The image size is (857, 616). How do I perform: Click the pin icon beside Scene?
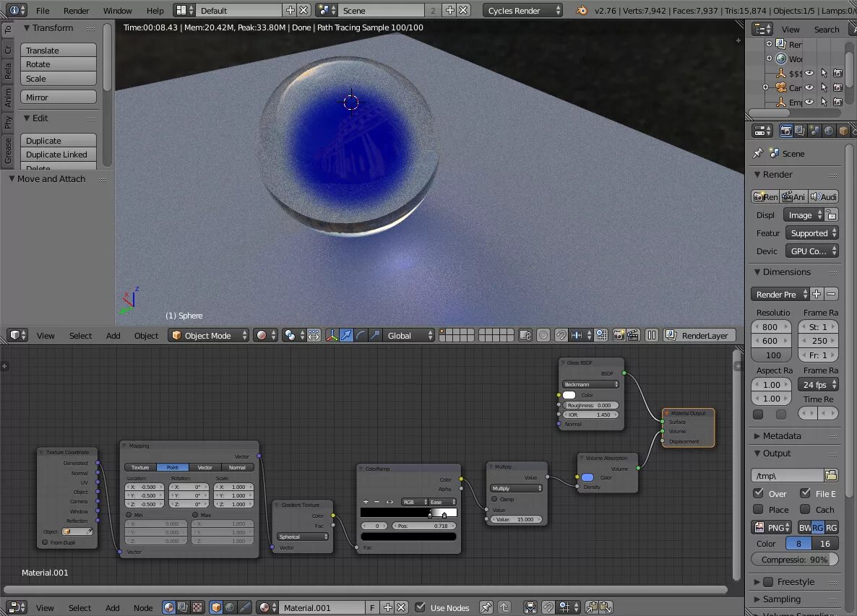[x=757, y=153]
